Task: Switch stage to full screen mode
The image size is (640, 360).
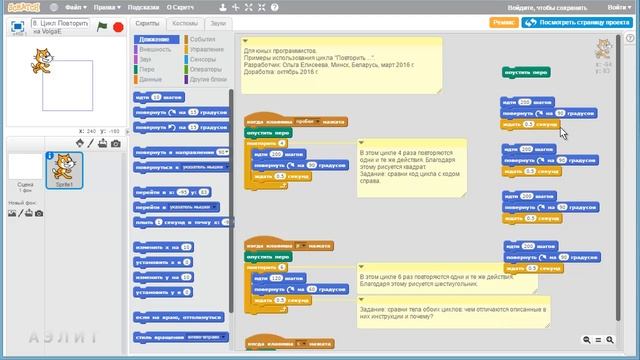Action: 18,27
